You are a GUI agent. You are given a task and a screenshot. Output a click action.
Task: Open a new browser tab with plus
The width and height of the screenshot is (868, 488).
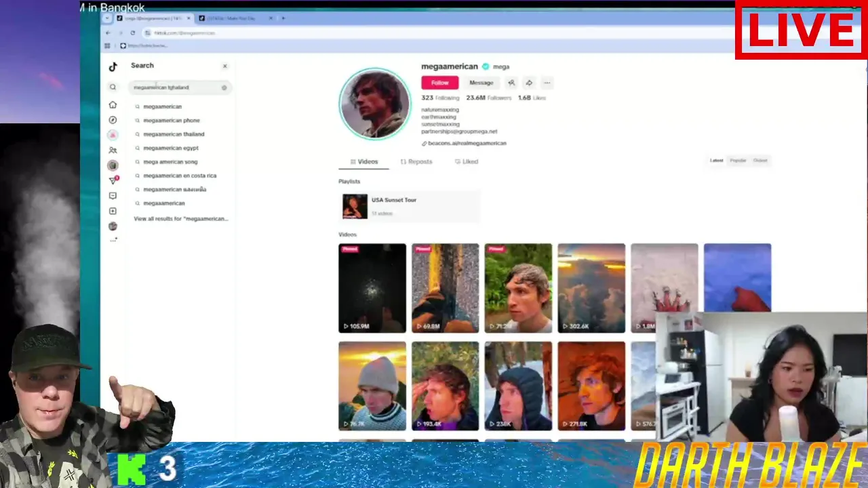[x=283, y=18]
